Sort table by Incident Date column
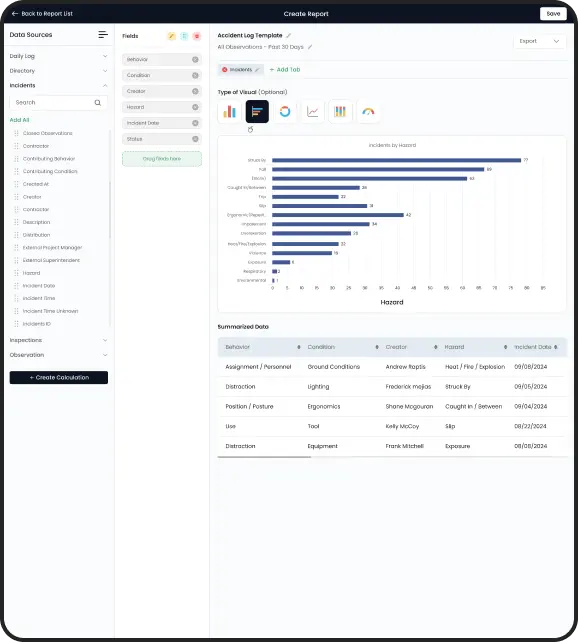 tap(555, 347)
